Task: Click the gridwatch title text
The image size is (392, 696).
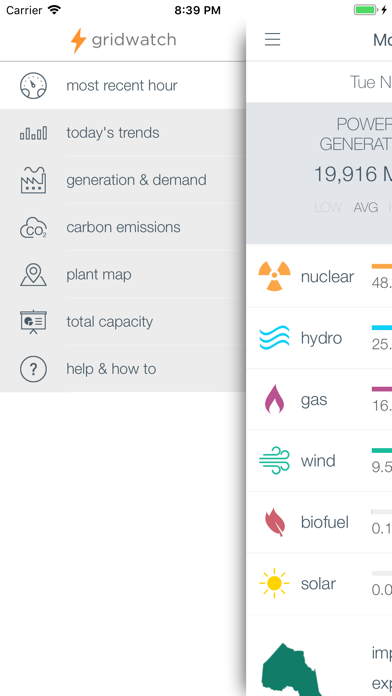Action: pos(134,40)
